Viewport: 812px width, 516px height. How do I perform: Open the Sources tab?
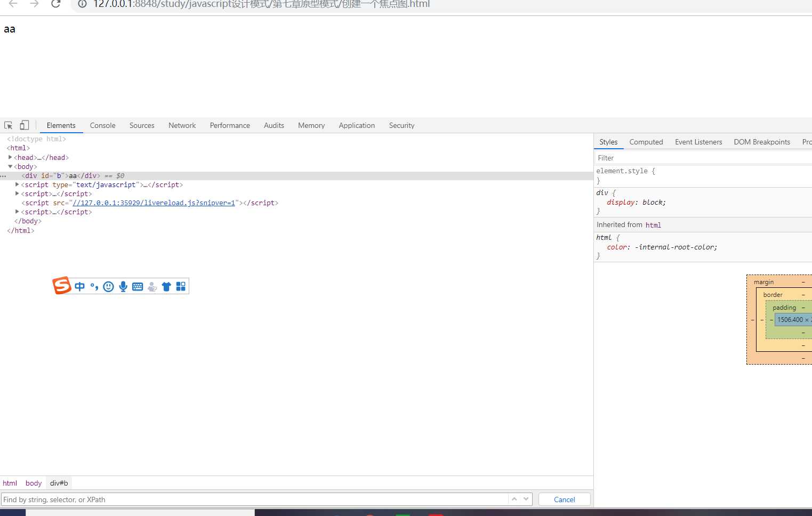coord(142,125)
